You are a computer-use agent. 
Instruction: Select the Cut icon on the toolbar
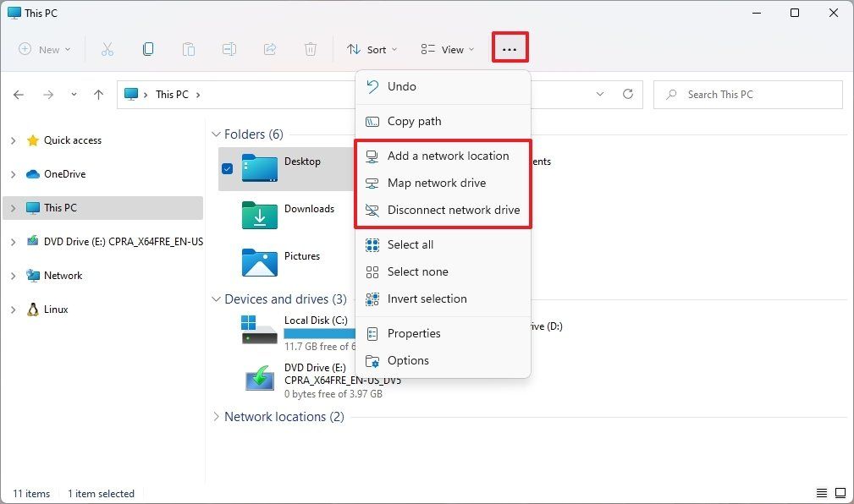tap(107, 49)
